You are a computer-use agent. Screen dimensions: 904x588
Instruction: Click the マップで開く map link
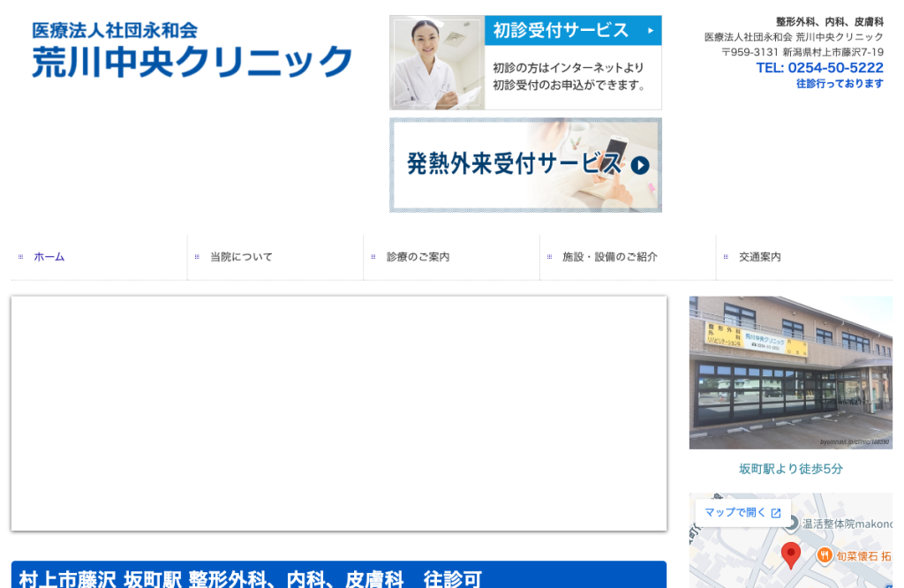[x=742, y=512]
